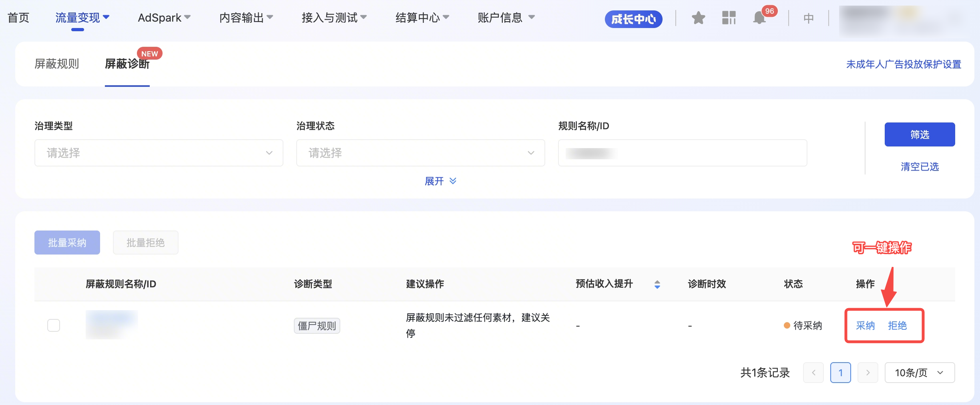Sort by 预估收入提升 column arrows
The height and width of the screenshot is (405, 980).
pos(657,285)
